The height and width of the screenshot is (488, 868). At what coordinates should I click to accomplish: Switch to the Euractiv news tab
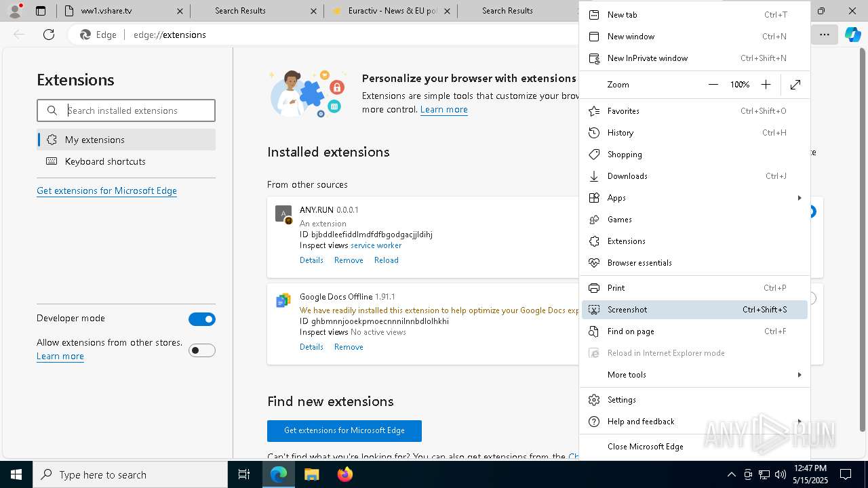tap(390, 11)
